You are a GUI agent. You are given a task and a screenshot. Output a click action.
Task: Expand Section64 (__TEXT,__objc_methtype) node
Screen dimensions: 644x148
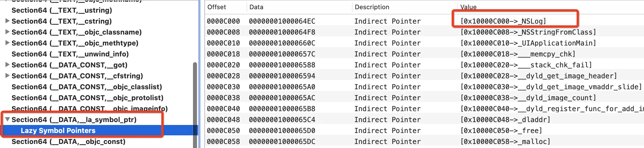[7, 43]
